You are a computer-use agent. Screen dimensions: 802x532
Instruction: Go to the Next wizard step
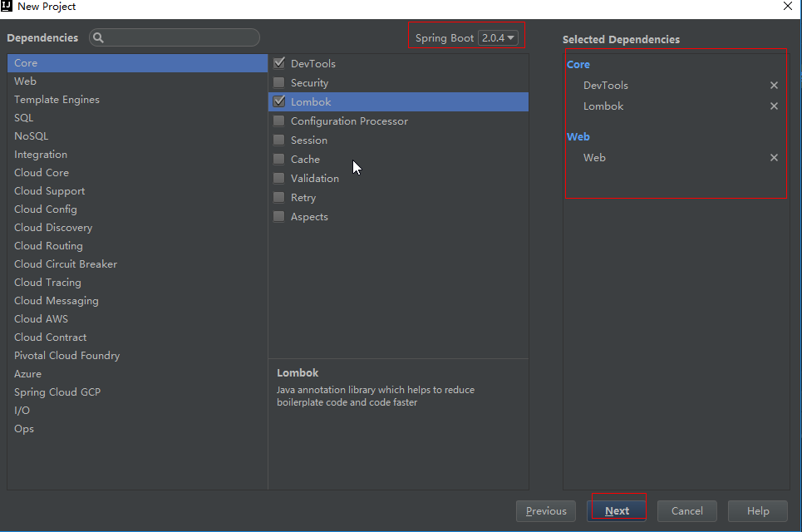click(x=617, y=511)
